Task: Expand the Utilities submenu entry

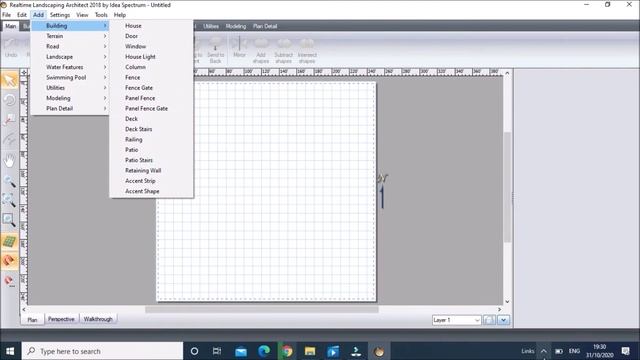Action: [x=70, y=88]
